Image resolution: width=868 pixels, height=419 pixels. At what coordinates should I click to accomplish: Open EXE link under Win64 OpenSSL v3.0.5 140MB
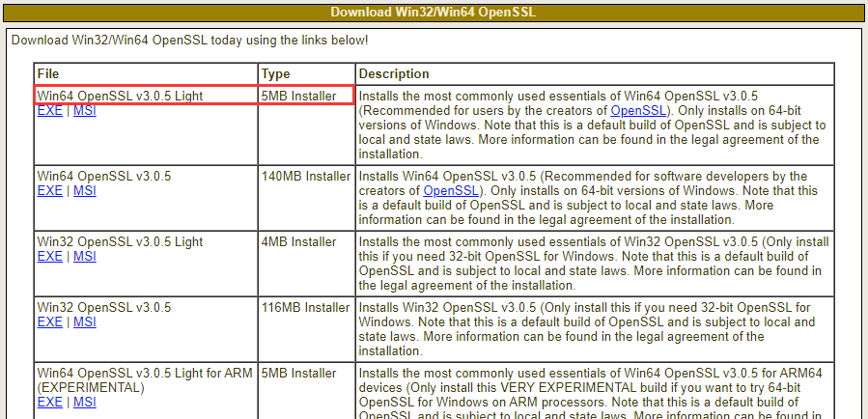click(x=50, y=191)
